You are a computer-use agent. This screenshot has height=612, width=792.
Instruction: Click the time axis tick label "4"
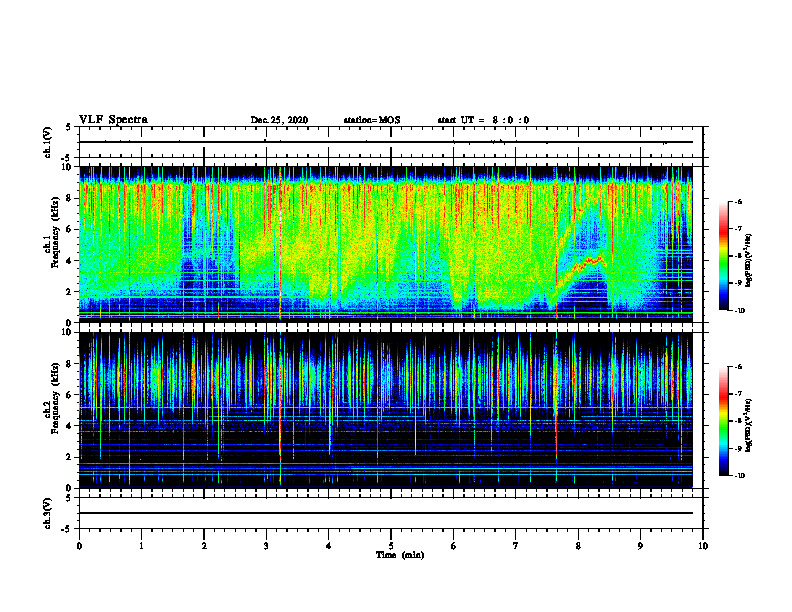pyautogui.click(x=329, y=546)
